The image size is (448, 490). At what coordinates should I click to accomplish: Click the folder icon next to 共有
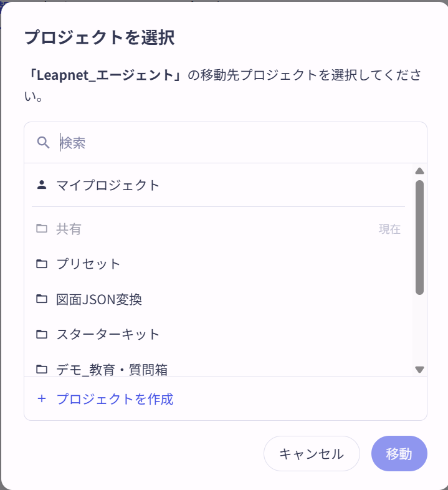[42, 228]
